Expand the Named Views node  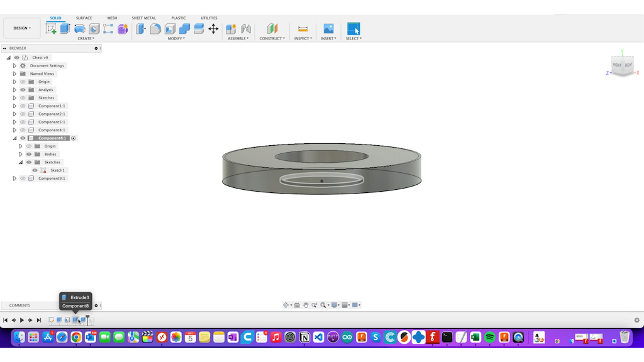[x=14, y=74]
